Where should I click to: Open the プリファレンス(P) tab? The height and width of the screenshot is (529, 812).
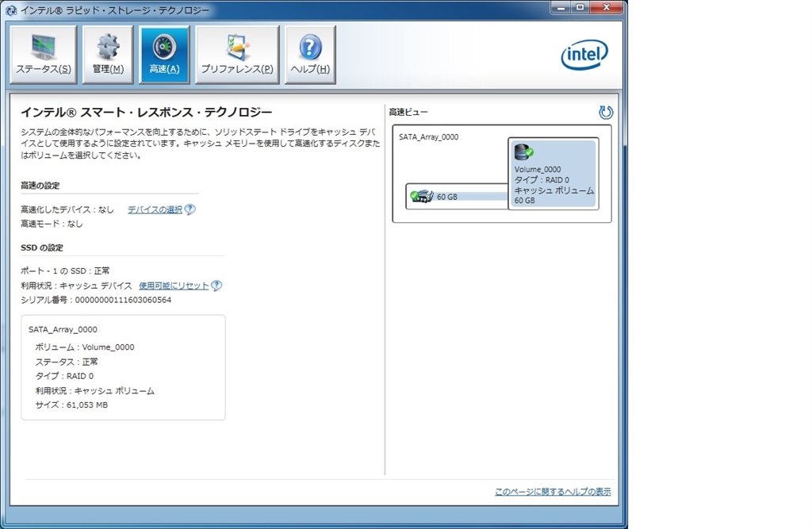click(237, 55)
